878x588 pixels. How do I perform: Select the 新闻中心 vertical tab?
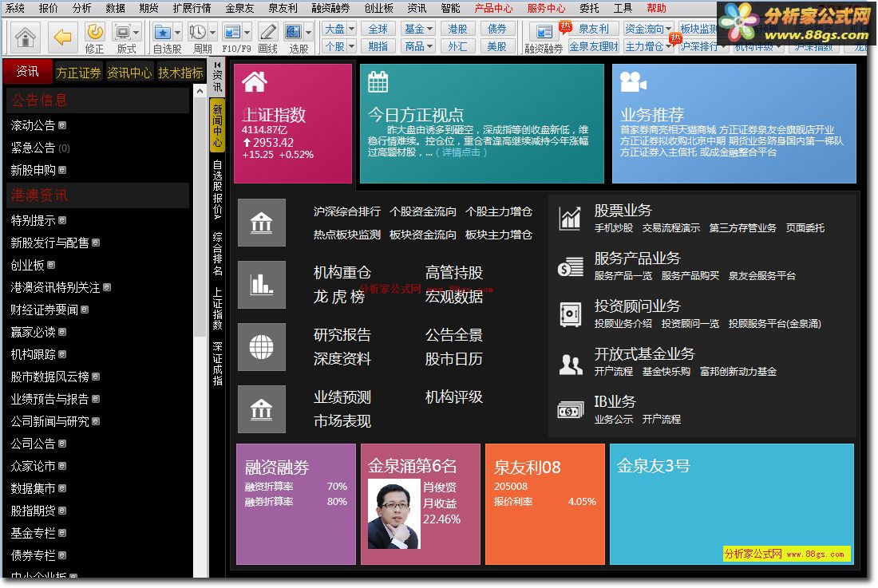(x=217, y=125)
